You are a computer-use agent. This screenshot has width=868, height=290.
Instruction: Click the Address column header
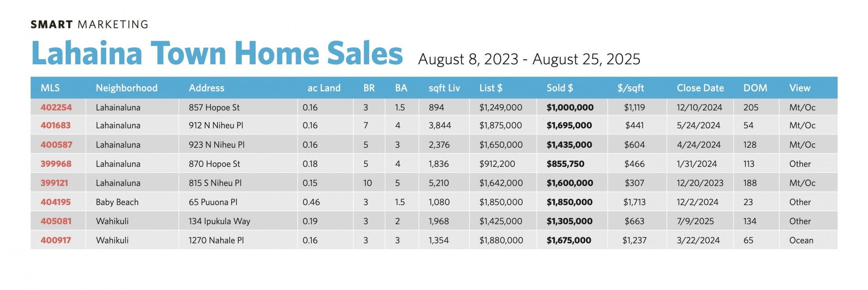coord(206,88)
